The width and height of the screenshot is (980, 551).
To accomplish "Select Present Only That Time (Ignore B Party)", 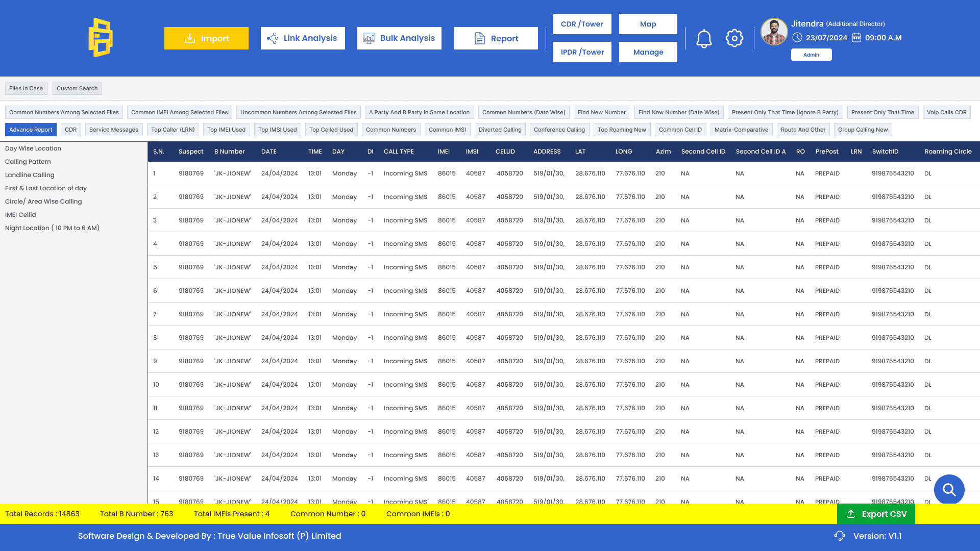I will pyautogui.click(x=785, y=112).
